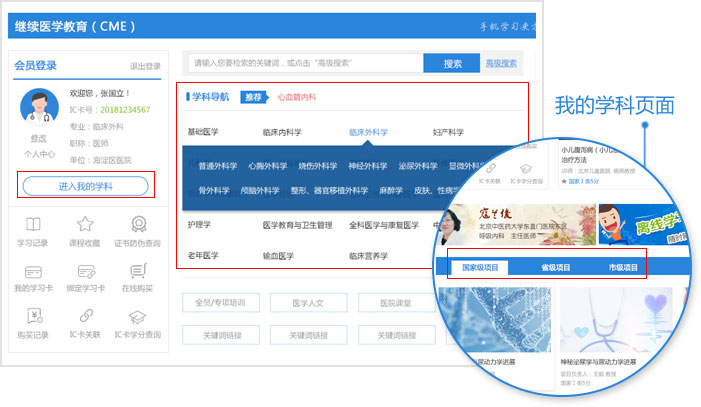Open 证书防伪查询 certificate verification icon

click(x=137, y=225)
